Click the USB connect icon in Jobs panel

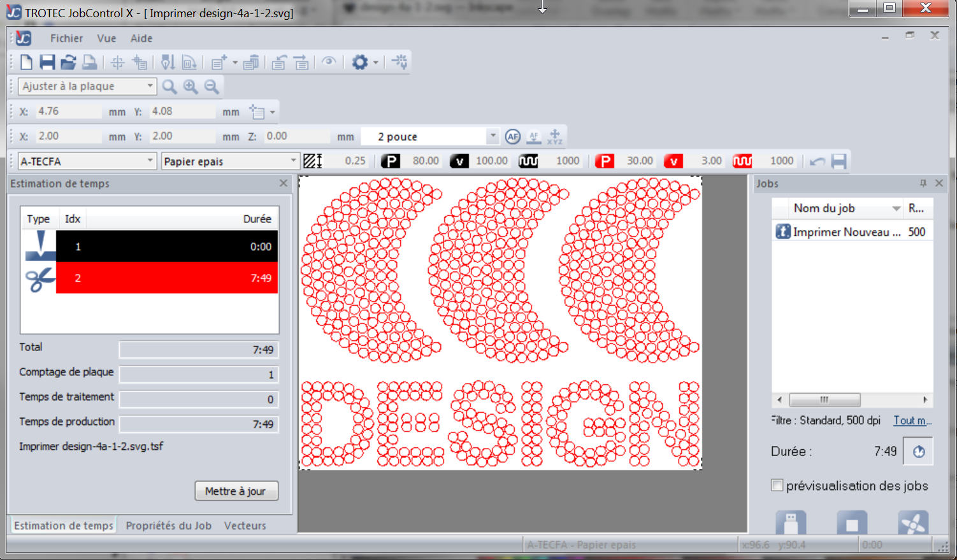[791, 524]
